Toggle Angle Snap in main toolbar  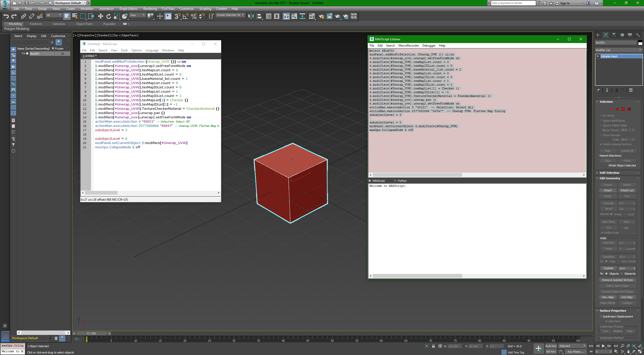pyautogui.click(x=185, y=16)
